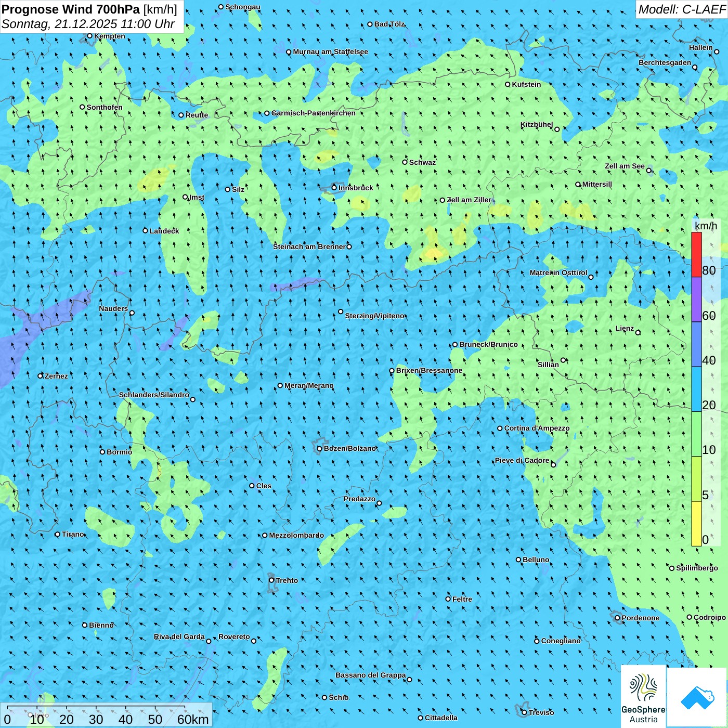Click the Bormio city label

(x=119, y=452)
